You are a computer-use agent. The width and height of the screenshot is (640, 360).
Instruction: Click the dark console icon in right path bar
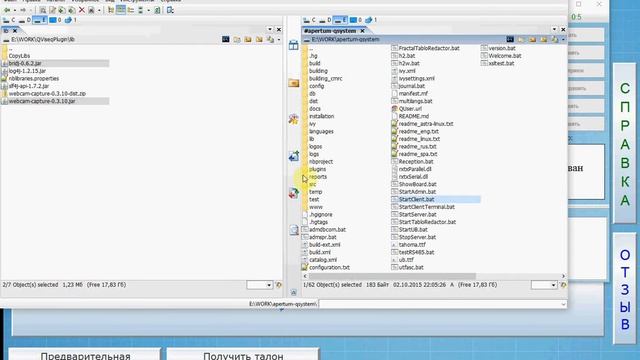(x=510, y=39)
